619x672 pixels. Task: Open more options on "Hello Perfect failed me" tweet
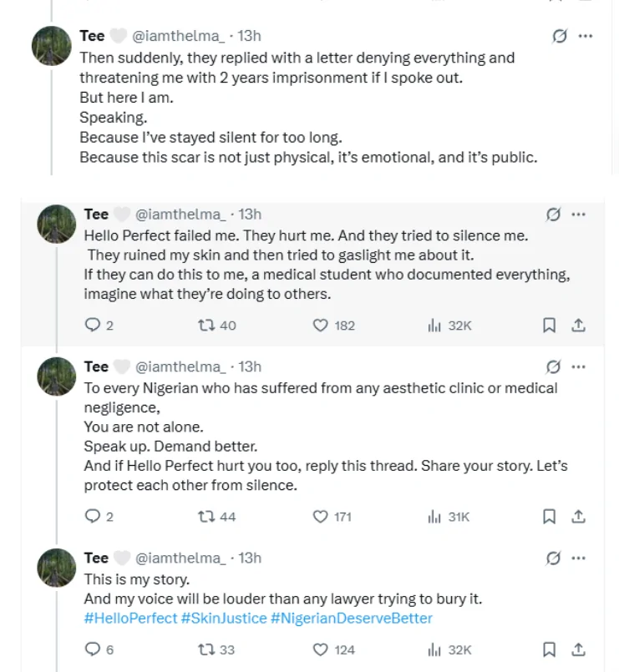tap(579, 215)
